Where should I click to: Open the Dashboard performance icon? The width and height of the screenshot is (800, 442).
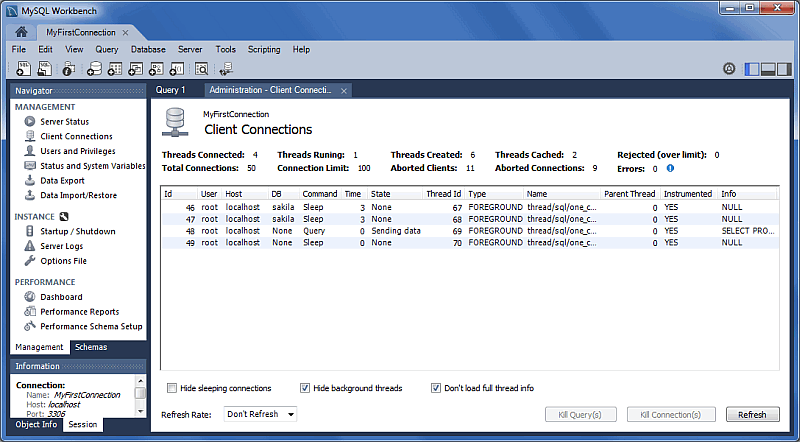pyautogui.click(x=30, y=297)
